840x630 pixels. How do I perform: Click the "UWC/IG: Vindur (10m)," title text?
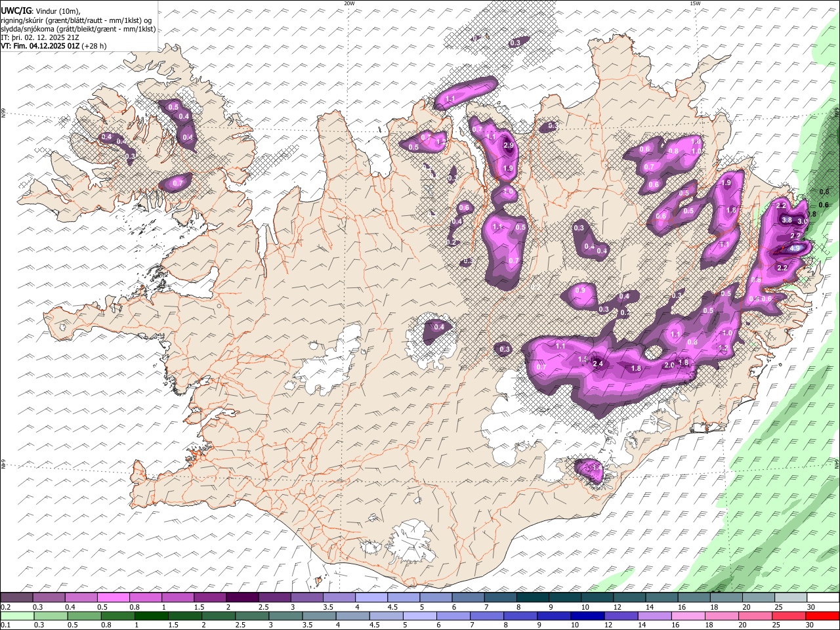pos(41,11)
